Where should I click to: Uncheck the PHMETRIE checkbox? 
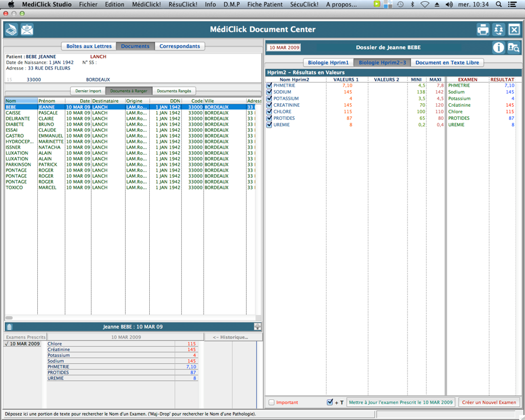tap(269, 85)
